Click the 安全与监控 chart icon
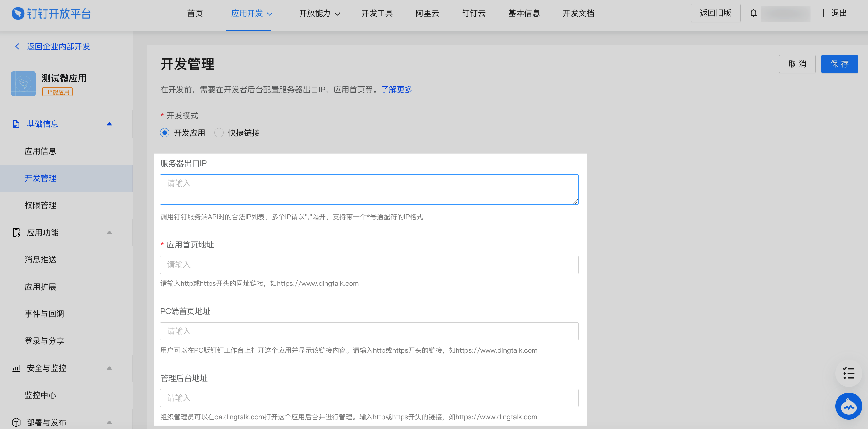The image size is (868, 429). click(x=16, y=368)
